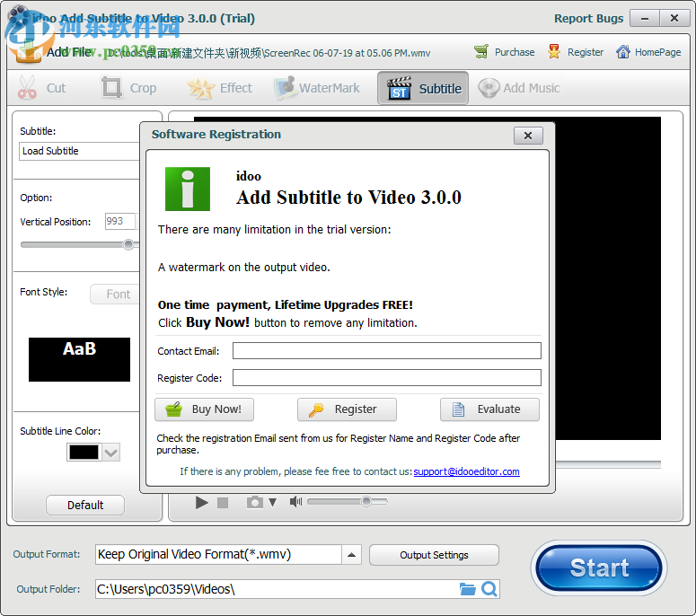Expand the snapshot options arrow
The image size is (696, 616).
coord(272,502)
